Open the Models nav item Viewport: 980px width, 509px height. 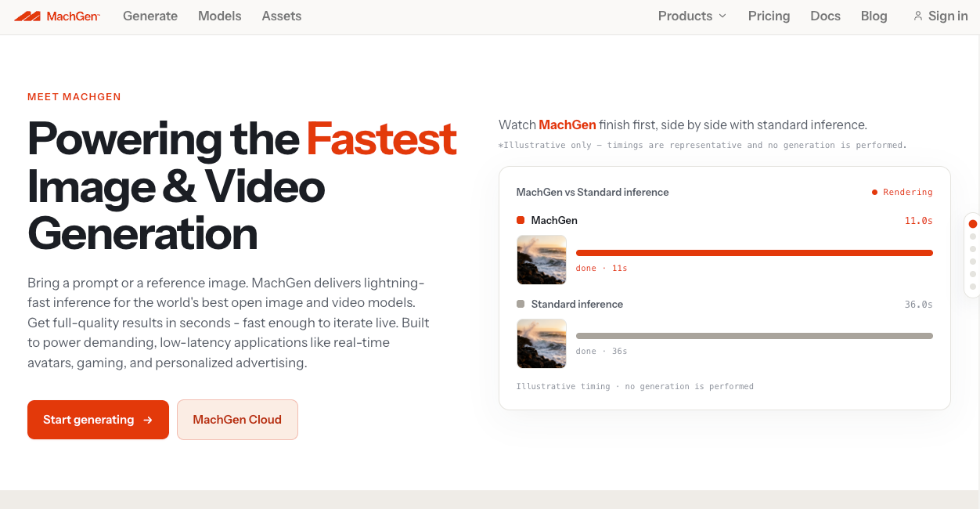220,16
